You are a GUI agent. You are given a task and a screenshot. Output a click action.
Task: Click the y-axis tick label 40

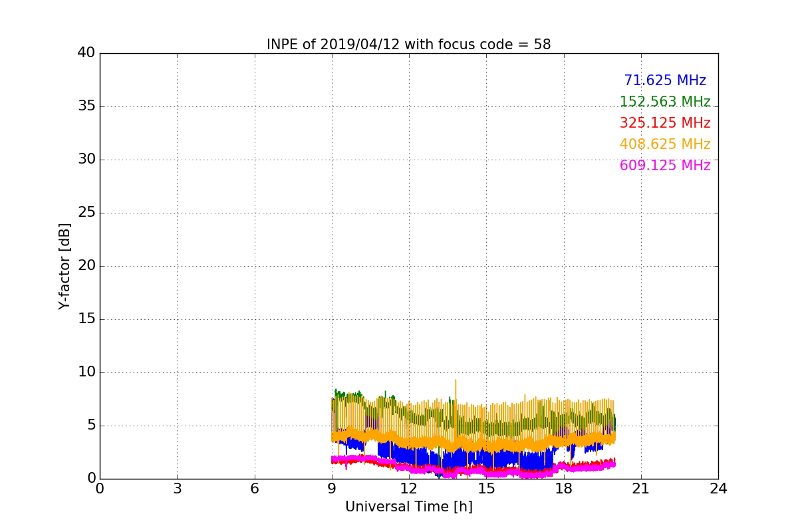(x=86, y=53)
